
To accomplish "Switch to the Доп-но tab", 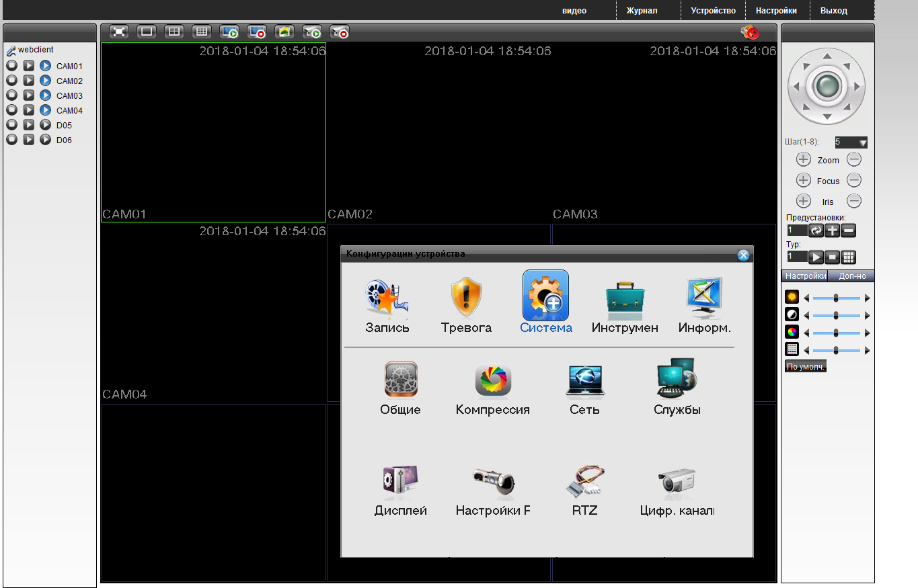I will [x=851, y=276].
